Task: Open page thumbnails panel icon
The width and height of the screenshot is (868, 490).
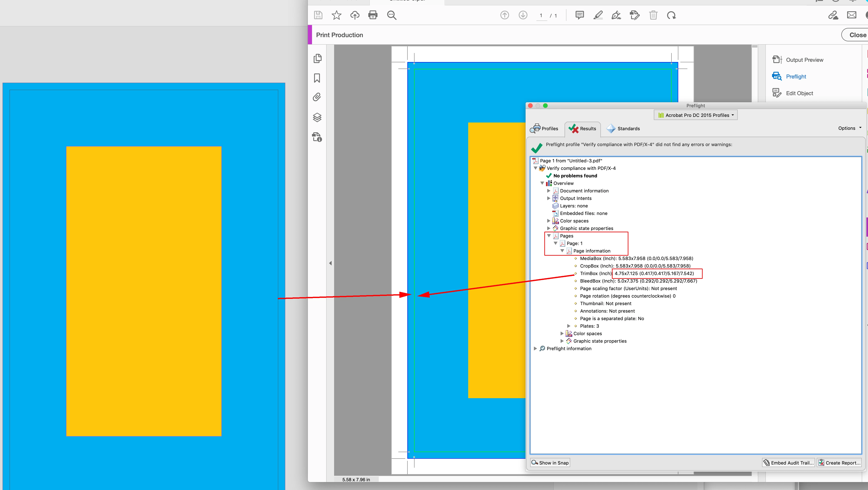Action: point(317,58)
